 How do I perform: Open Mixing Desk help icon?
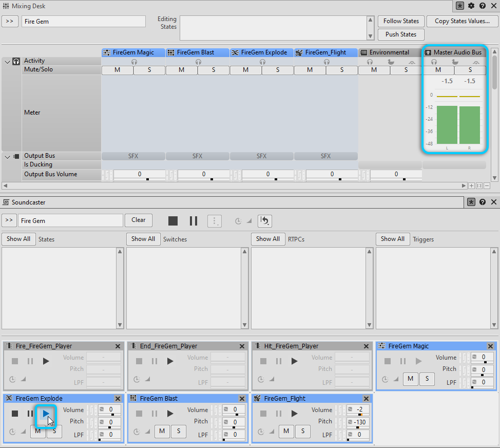(483, 6)
